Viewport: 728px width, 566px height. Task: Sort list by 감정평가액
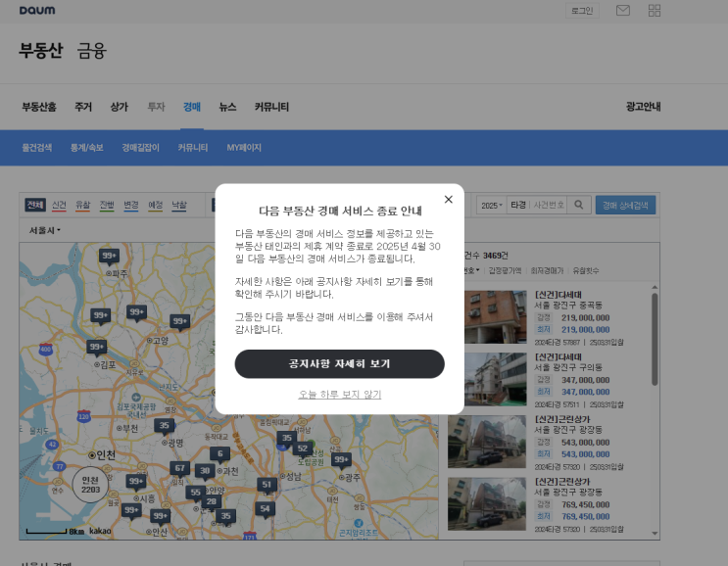point(505,271)
